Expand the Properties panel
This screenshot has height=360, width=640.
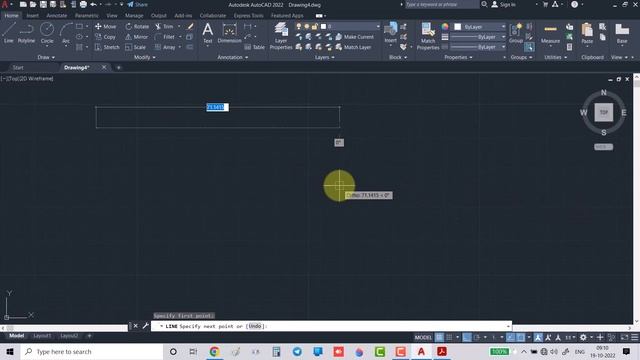[x=458, y=58]
